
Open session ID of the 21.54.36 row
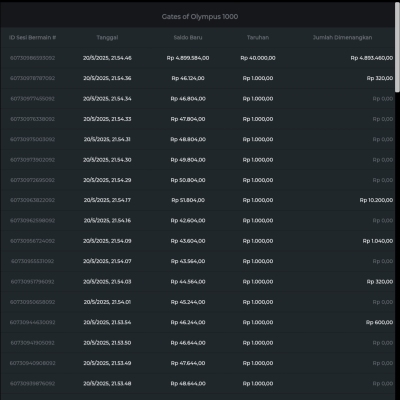pos(32,78)
